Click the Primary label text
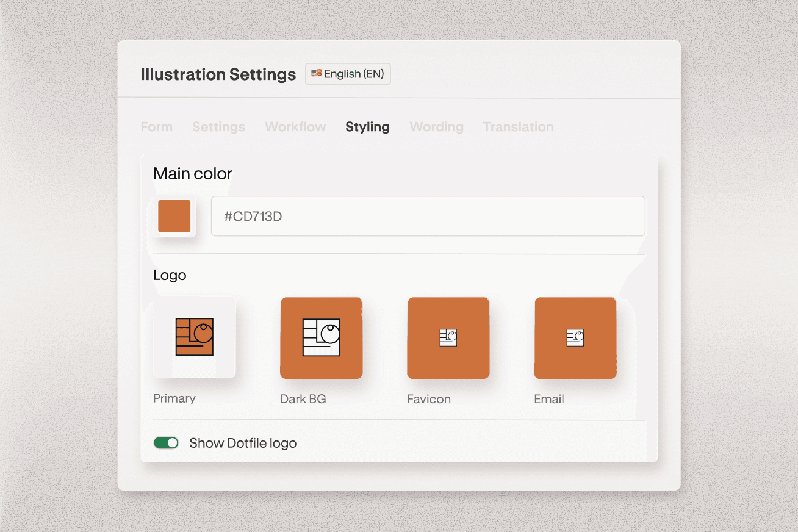This screenshot has height=532, width=798. coord(174,398)
